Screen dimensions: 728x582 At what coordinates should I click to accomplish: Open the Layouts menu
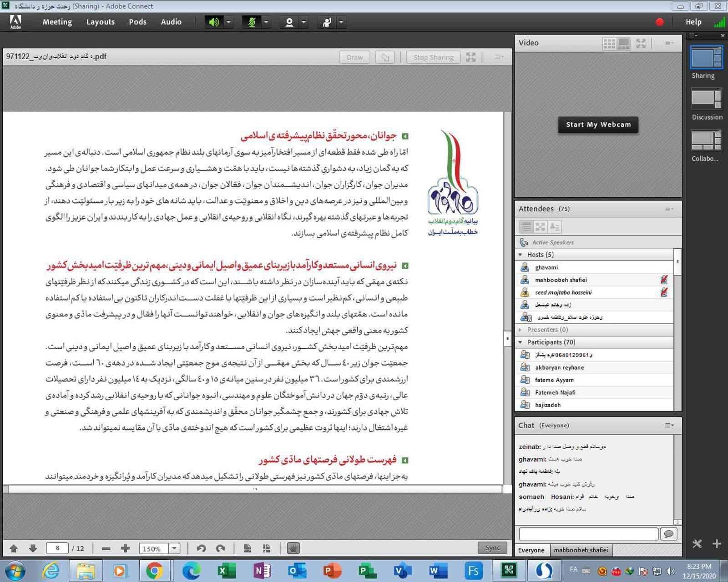pos(100,22)
